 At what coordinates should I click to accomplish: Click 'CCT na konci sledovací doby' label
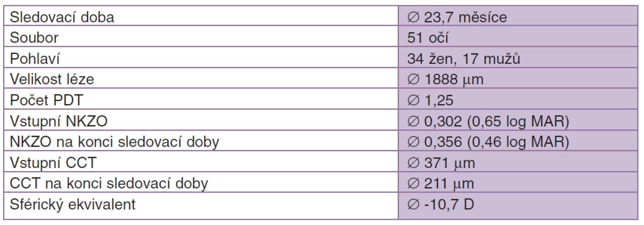tap(109, 183)
